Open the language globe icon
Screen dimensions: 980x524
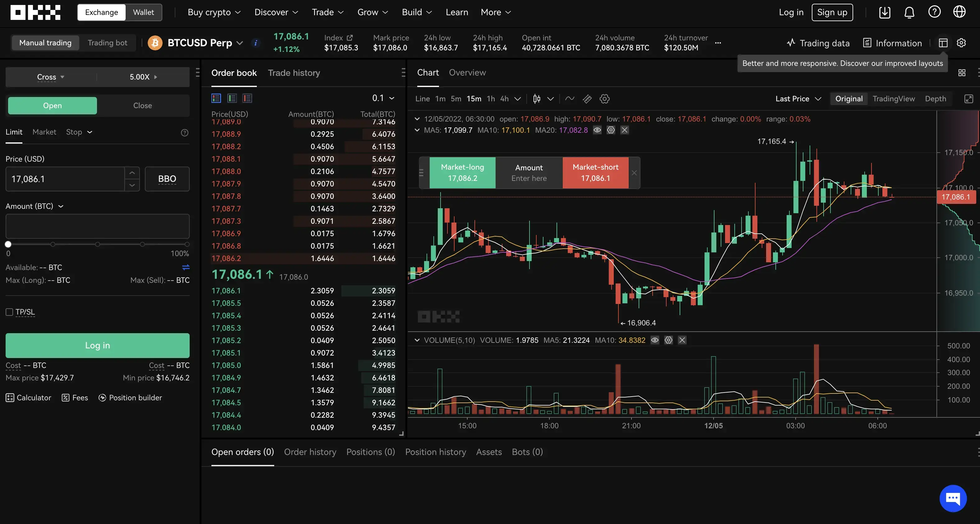click(x=959, y=12)
